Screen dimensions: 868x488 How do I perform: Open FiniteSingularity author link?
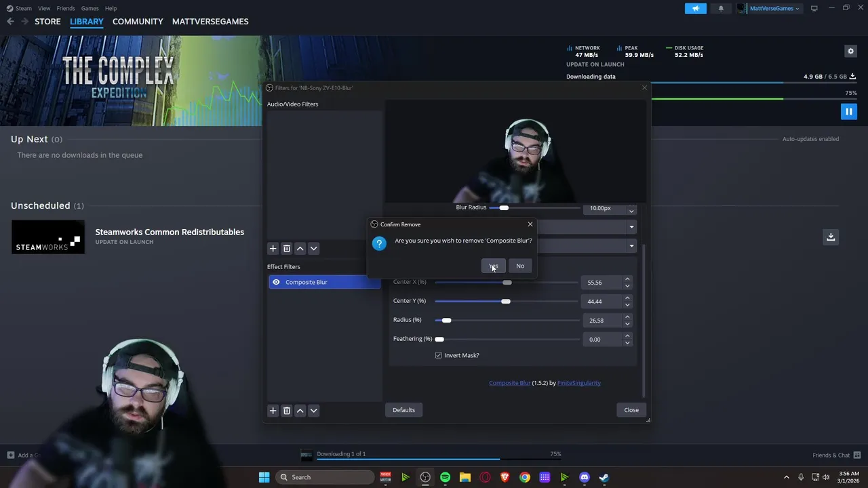coord(579,383)
